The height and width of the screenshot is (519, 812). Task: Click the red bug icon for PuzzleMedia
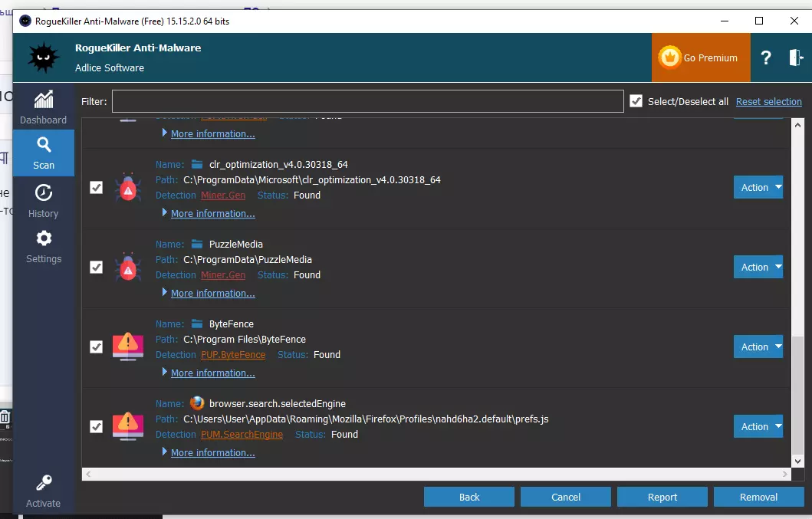click(128, 267)
